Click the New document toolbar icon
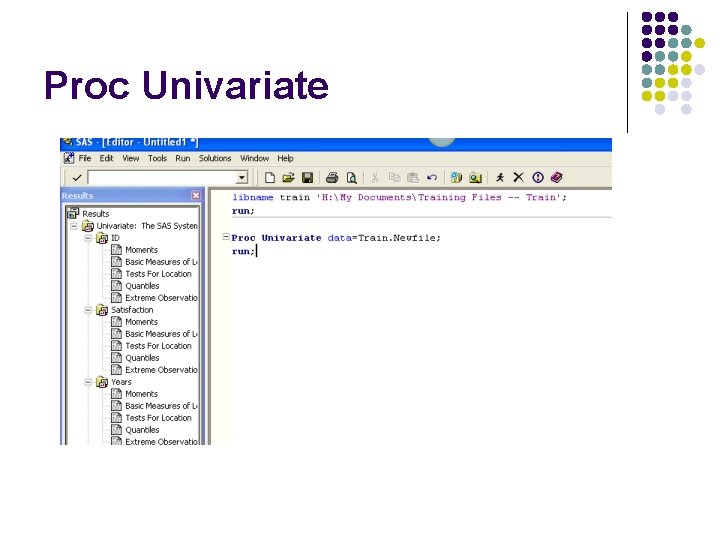This screenshot has width=720, height=540. point(270,178)
